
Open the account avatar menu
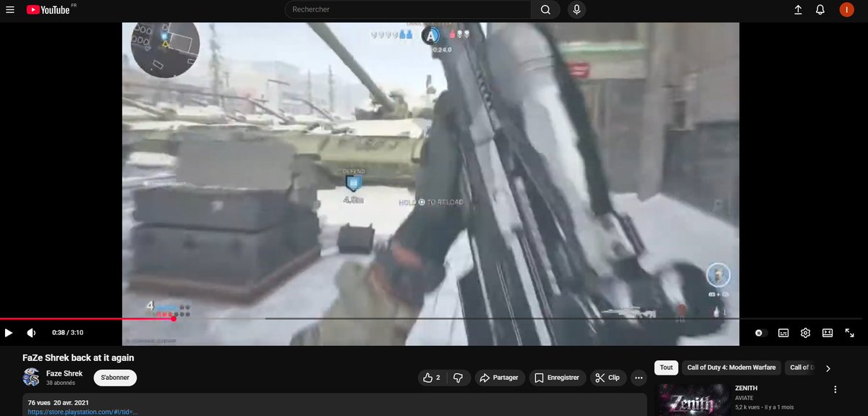pyautogui.click(x=846, y=9)
